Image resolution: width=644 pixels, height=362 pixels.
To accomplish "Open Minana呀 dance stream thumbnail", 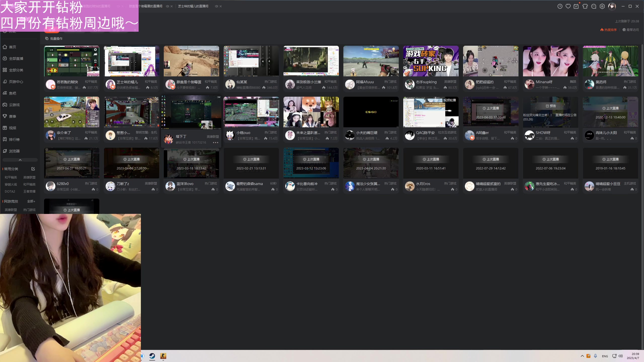I will tap(551, 61).
